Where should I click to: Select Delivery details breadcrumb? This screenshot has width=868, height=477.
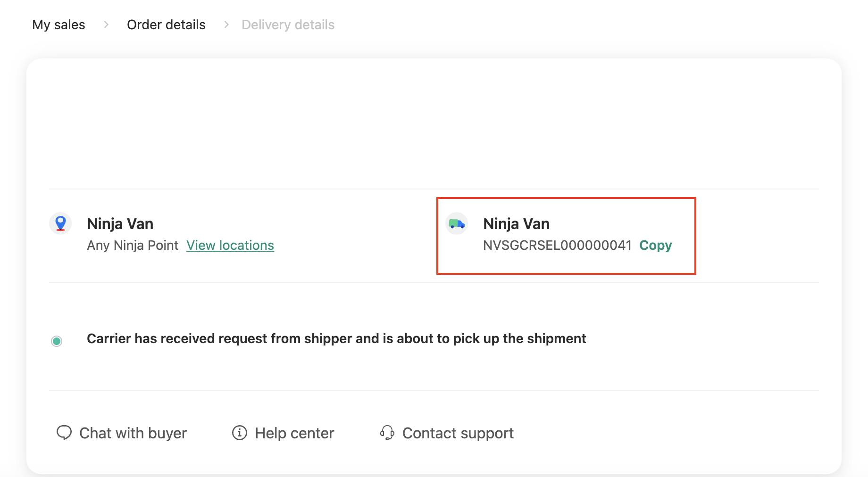288,25
